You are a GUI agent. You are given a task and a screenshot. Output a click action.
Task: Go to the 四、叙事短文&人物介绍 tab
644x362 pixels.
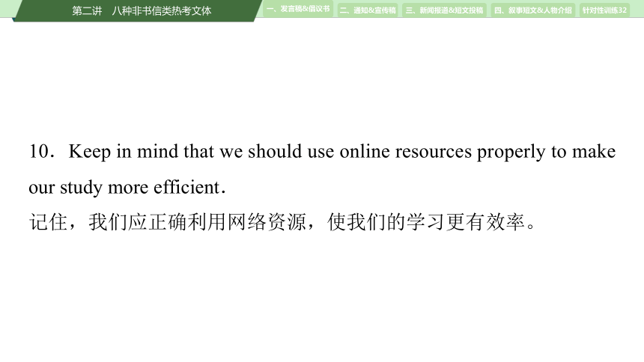(x=533, y=10)
